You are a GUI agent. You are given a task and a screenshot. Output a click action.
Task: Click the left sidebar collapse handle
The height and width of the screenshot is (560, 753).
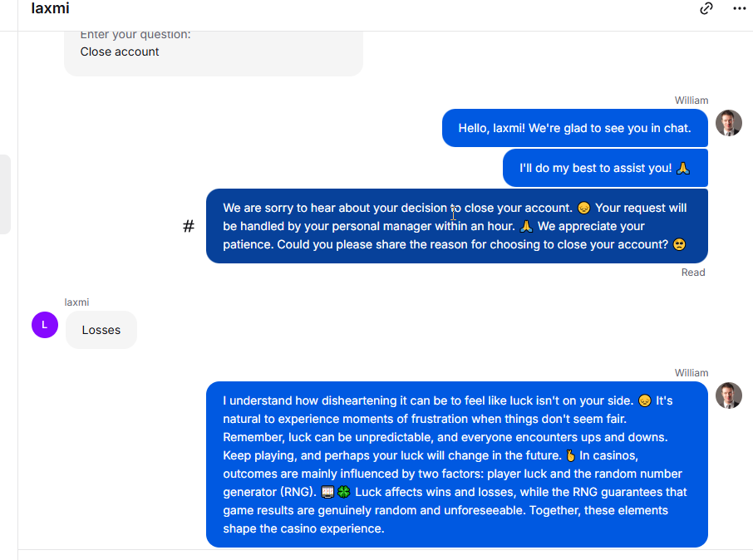pyautogui.click(x=5, y=194)
